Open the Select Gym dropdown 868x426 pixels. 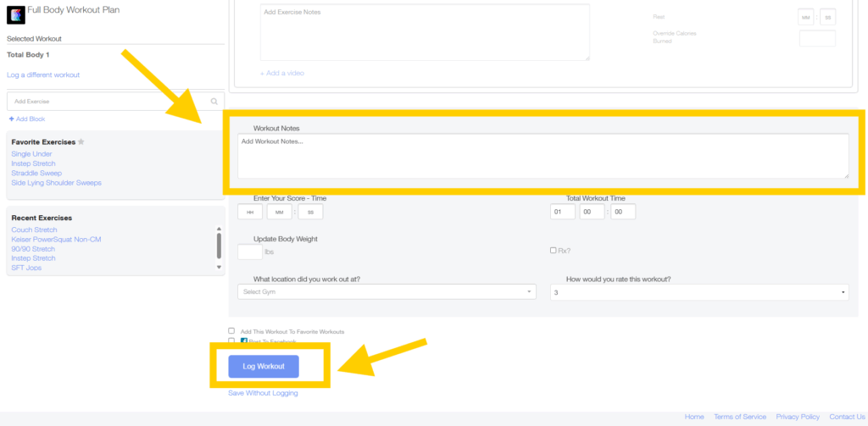click(x=387, y=292)
